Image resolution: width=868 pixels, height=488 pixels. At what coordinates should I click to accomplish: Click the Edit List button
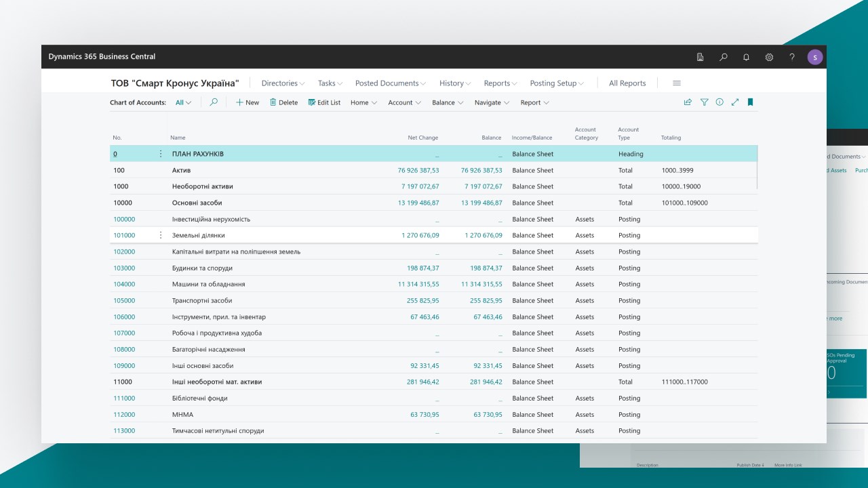[324, 103]
